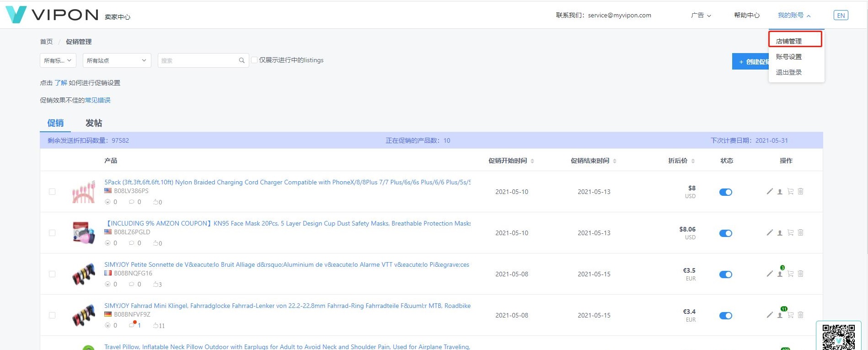Switch to the 发帖 tab
This screenshot has height=350, width=868.
pos(94,123)
